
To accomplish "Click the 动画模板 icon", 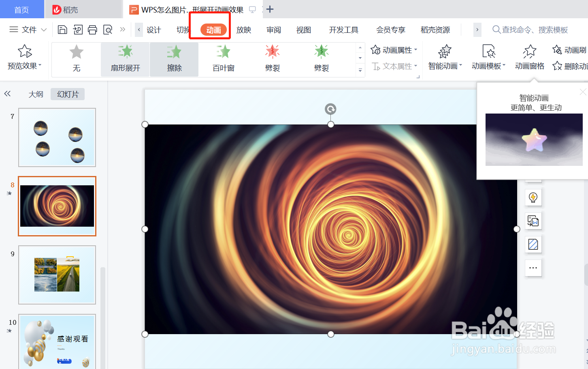I will tap(488, 51).
